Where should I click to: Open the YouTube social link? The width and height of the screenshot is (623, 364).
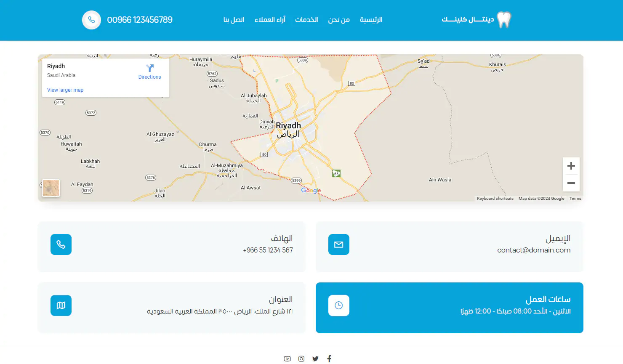coord(287,359)
